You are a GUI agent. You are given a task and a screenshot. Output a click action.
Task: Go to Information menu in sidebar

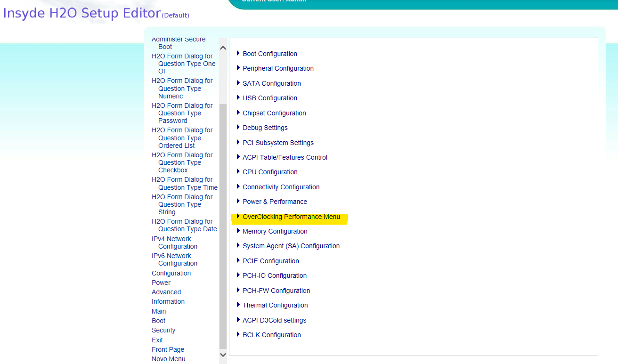(168, 301)
